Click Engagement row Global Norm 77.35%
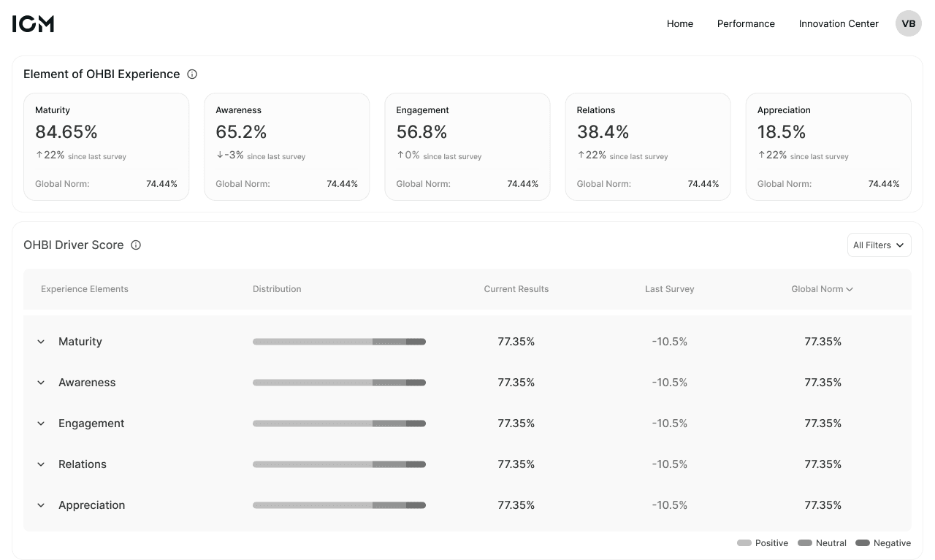 coord(823,423)
